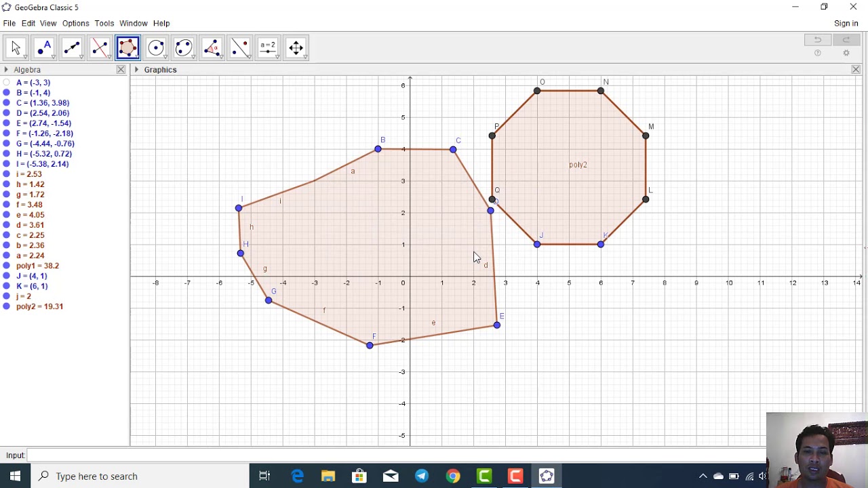Viewport: 868px width, 488px height.
Task: Open the Edit menu
Action: 28,23
